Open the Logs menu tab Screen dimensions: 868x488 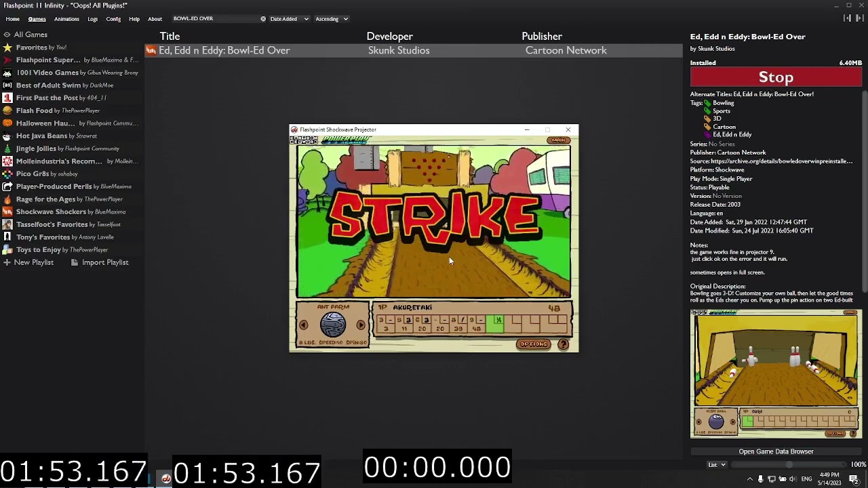[92, 19]
